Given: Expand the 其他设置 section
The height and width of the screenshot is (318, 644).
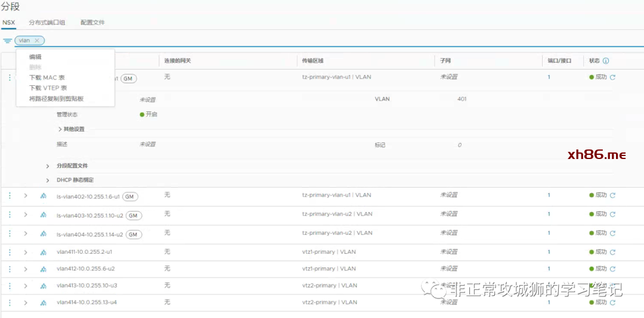Looking at the screenshot, I should 60,129.
